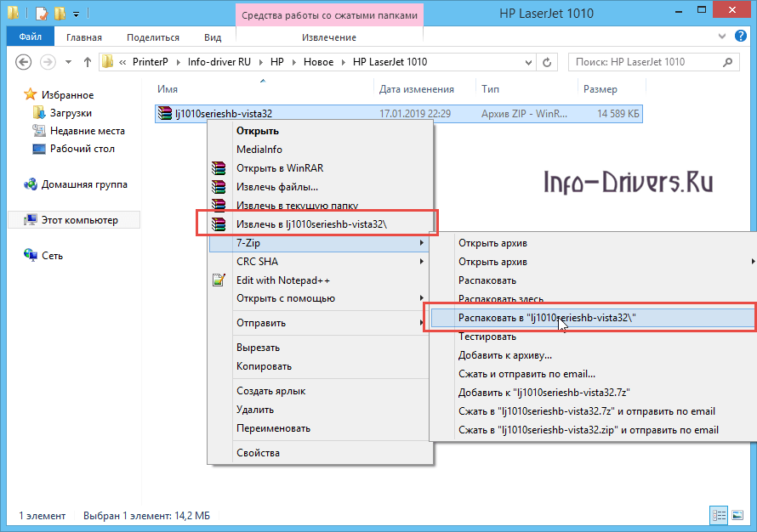The image size is (757, 532).
Task: Open Загрузки in the navigation pane
Action: pos(71,113)
